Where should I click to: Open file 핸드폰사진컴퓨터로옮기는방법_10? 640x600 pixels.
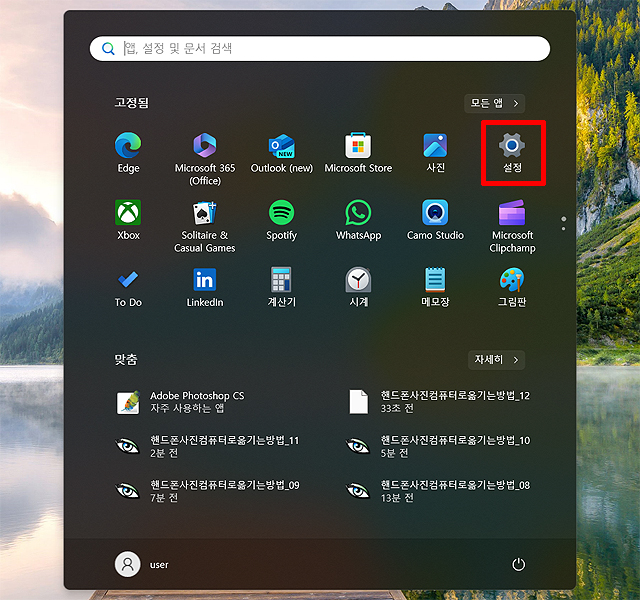click(x=439, y=447)
